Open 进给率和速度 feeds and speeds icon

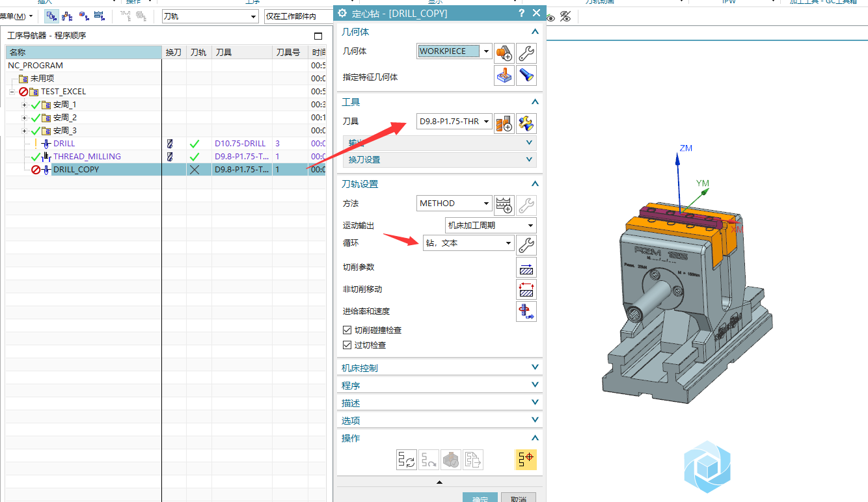526,311
